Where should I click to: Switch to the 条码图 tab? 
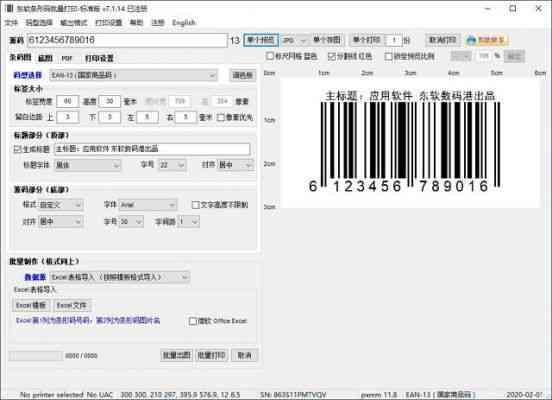click(x=20, y=58)
